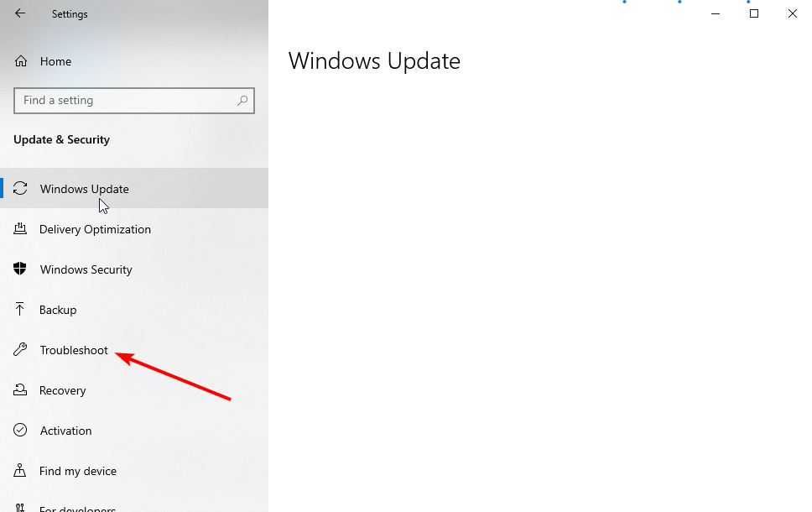Click the Home house icon

tap(21, 61)
